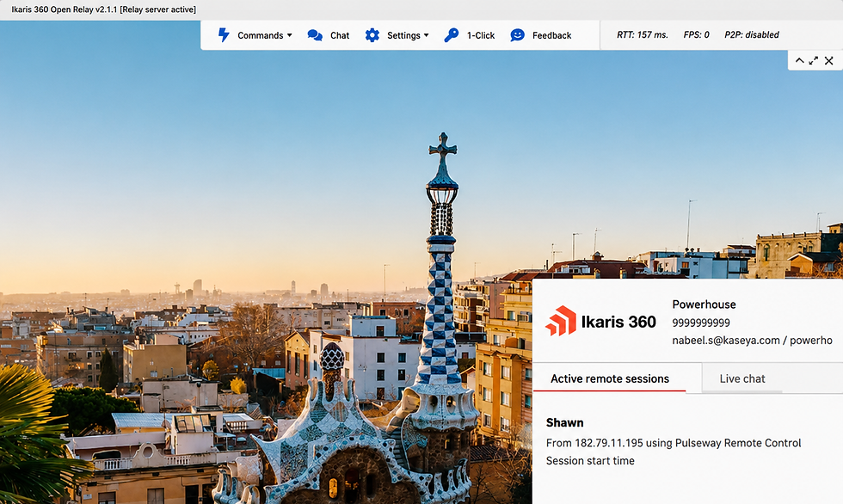This screenshot has width=843, height=504.
Task: Select the Shawn remote session entry
Action: (x=674, y=442)
